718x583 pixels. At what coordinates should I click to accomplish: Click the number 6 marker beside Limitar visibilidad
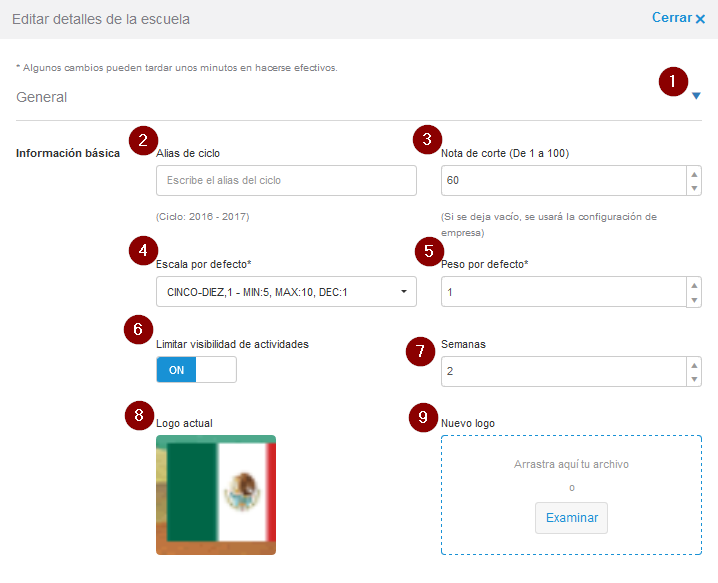click(x=140, y=330)
